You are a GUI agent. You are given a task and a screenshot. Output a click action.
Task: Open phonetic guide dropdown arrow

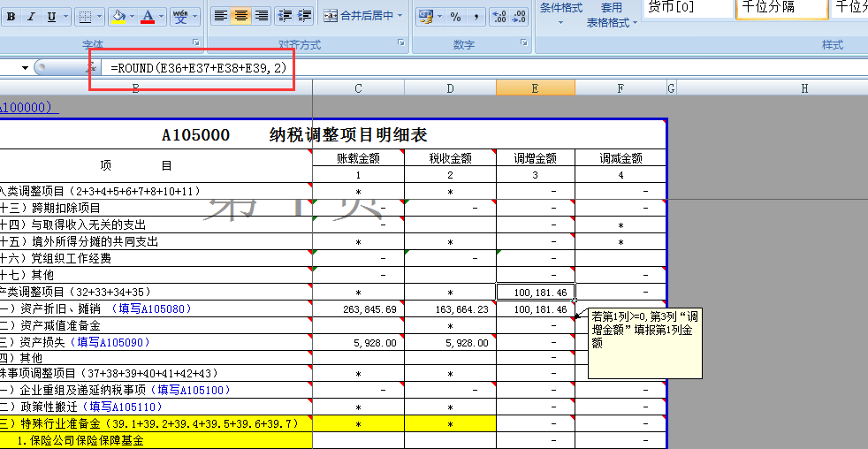pyautogui.click(x=194, y=17)
